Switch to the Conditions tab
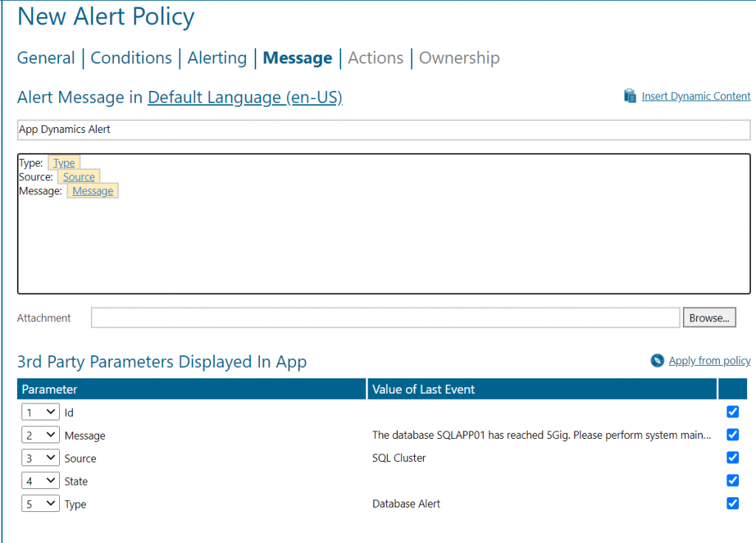Image resolution: width=756 pixels, height=543 pixels. (x=131, y=58)
